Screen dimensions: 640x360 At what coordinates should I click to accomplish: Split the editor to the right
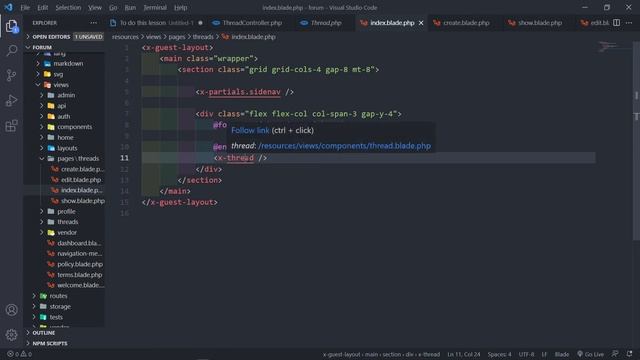click(616, 23)
